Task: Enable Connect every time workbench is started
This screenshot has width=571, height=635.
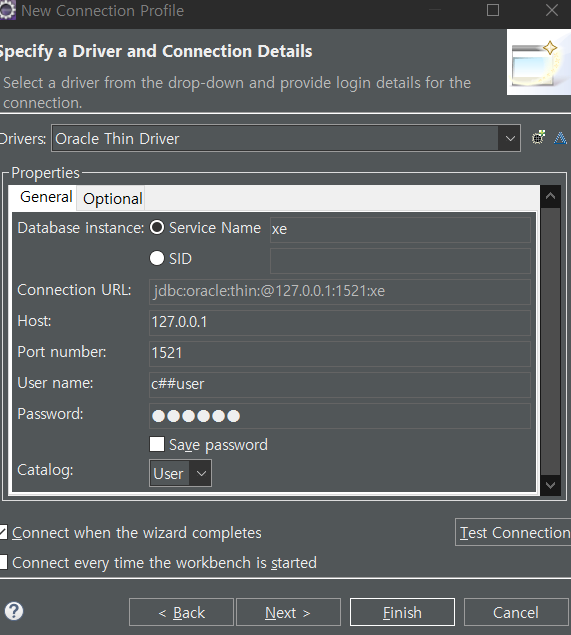Action: 3,562
